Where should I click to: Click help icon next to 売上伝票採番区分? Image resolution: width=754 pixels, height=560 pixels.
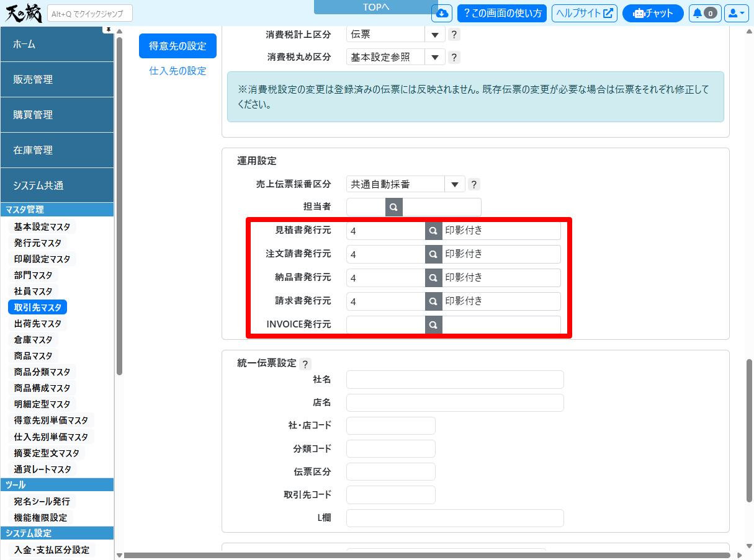pos(473,184)
